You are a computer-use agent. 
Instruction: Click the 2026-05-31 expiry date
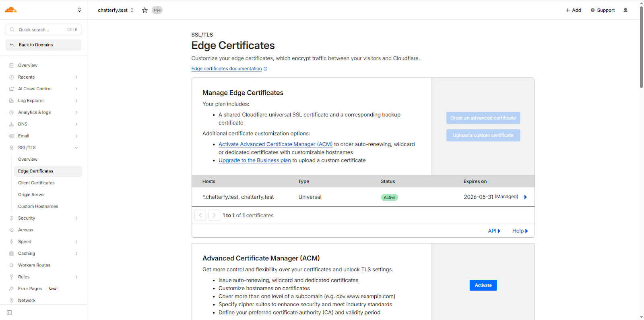pos(478,197)
